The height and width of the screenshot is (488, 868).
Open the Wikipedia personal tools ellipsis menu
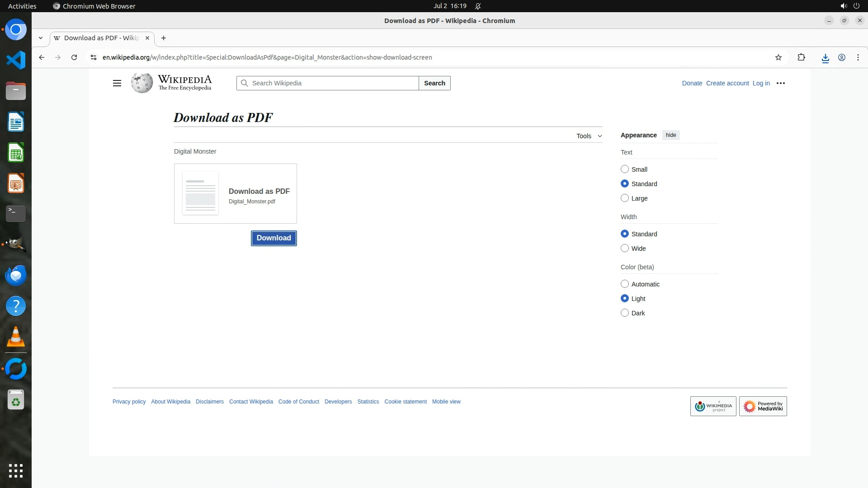tap(780, 83)
